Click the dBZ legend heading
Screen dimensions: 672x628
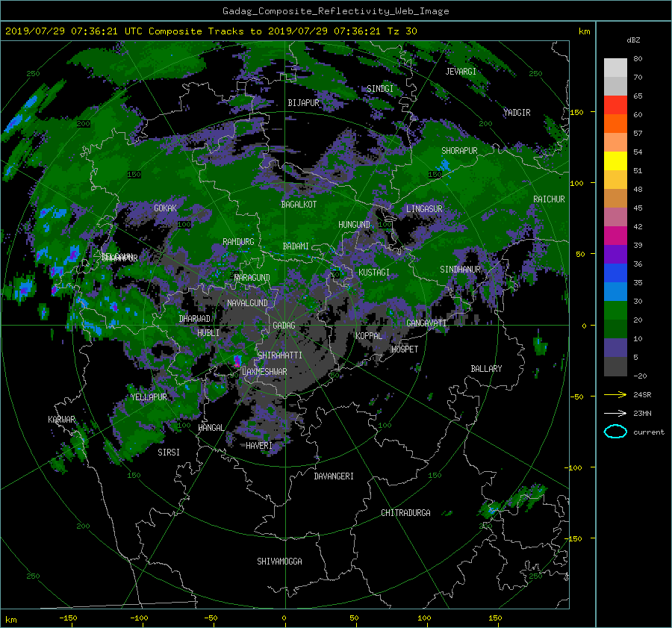click(x=633, y=40)
